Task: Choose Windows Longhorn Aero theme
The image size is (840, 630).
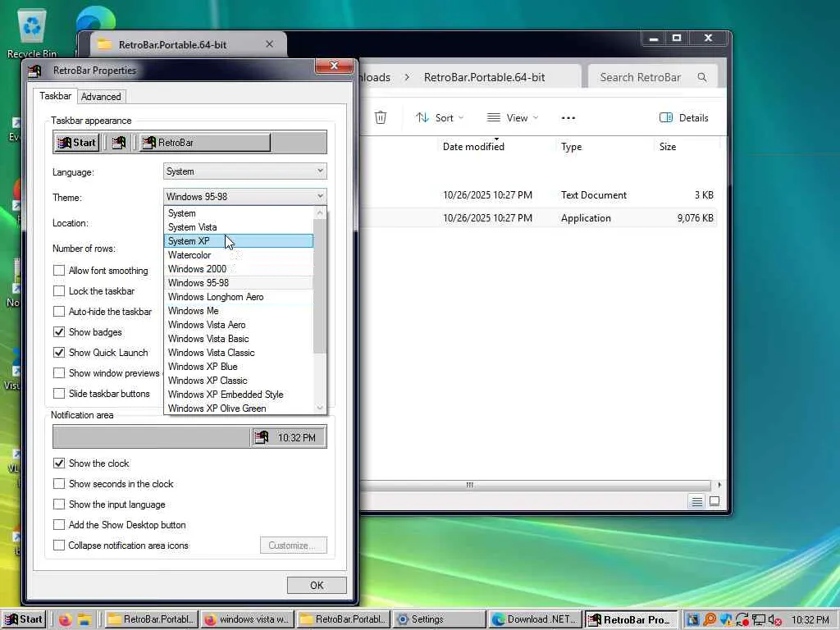Action: point(239,297)
